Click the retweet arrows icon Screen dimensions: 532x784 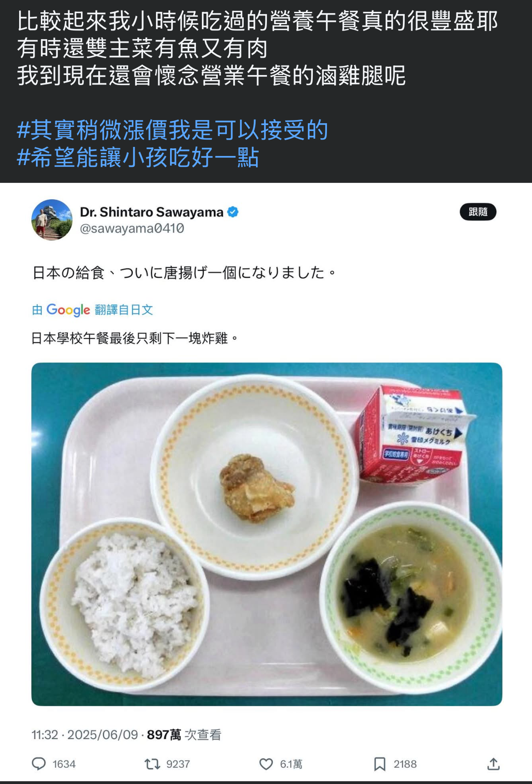tap(152, 764)
